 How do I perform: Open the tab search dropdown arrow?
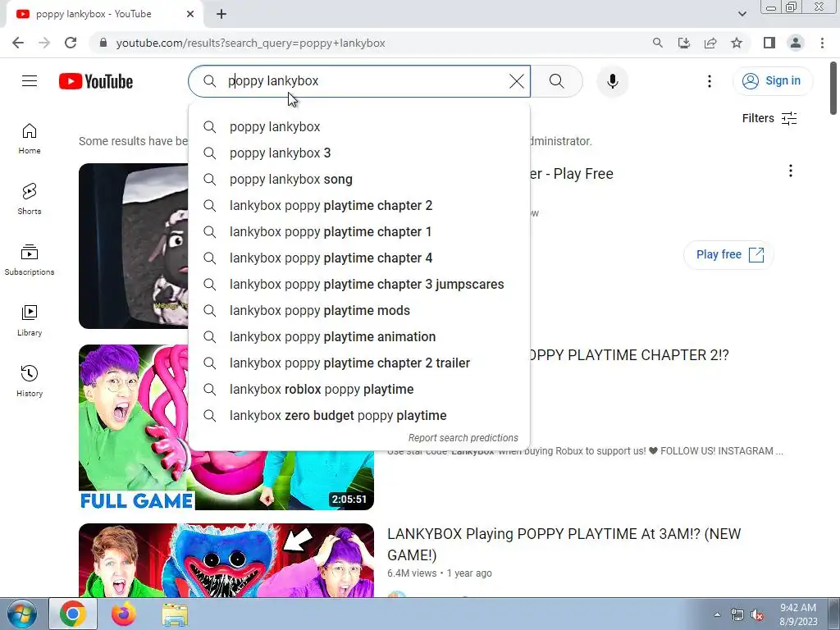742,14
